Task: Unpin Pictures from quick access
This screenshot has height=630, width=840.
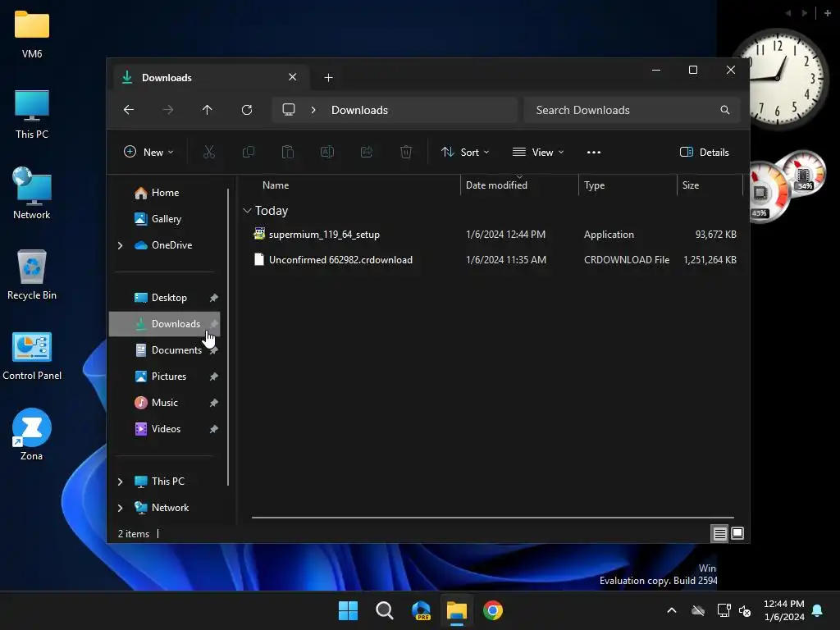Action: (214, 376)
